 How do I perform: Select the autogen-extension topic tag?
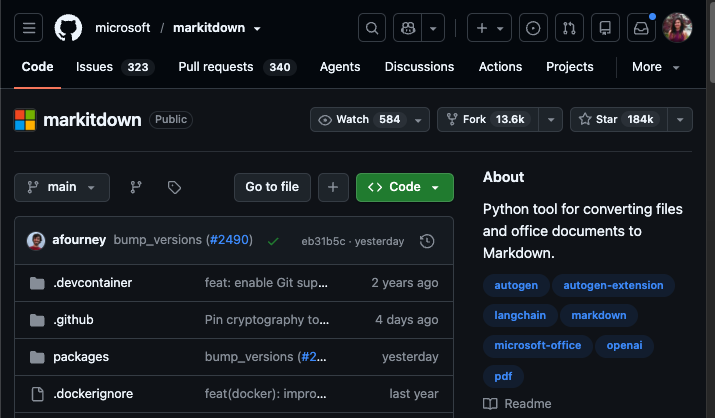(x=613, y=285)
